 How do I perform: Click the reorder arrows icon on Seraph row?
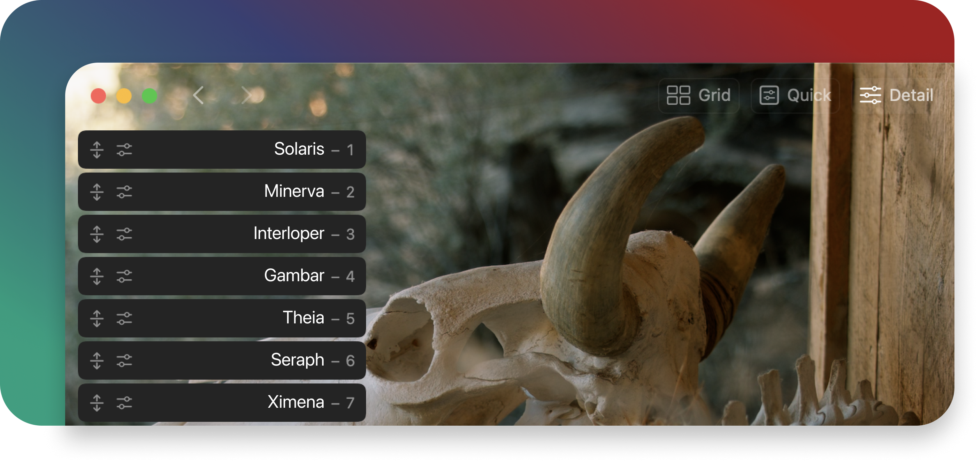(x=97, y=360)
